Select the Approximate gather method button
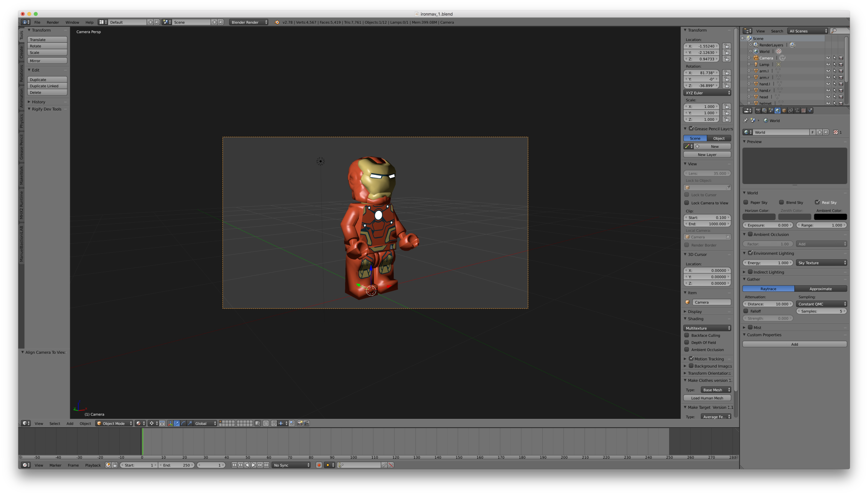Viewport: 868px width, 495px height. pos(821,289)
